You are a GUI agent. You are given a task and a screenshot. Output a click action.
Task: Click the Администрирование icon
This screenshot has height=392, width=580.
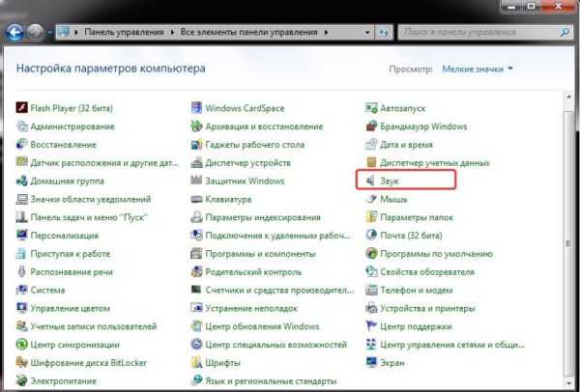click(x=22, y=126)
